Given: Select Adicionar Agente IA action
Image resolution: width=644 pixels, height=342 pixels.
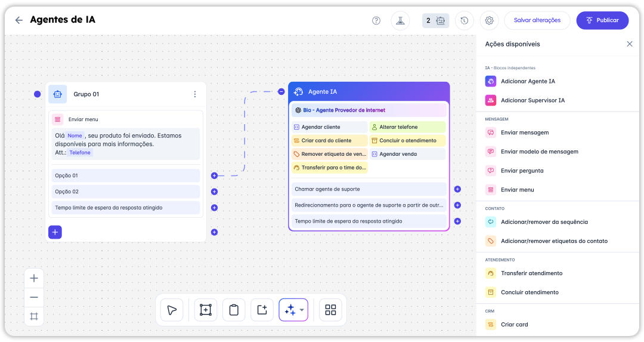Looking at the screenshot, I should click(x=528, y=81).
